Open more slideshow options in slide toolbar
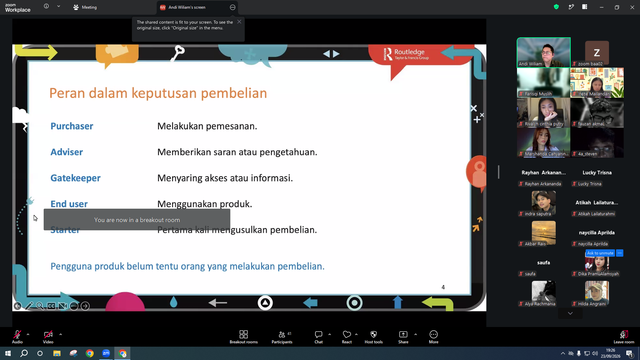640x360 pixels. click(74, 306)
